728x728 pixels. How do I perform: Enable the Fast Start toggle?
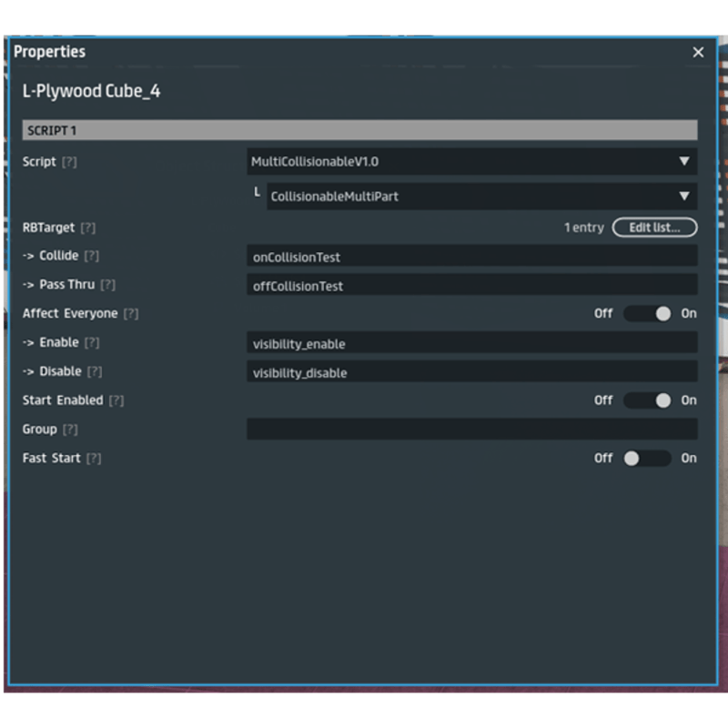647,459
